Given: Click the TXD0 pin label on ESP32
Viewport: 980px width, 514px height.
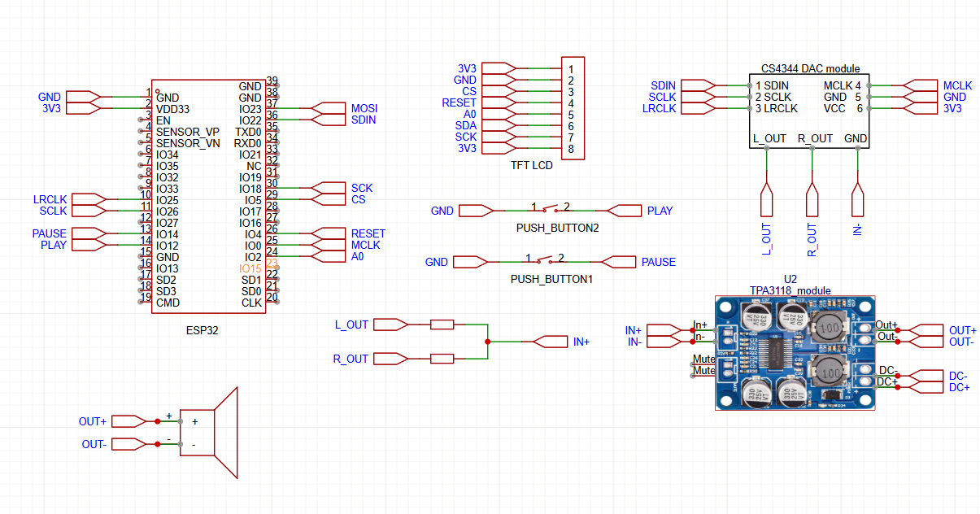Looking at the screenshot, I should point(248,132).
